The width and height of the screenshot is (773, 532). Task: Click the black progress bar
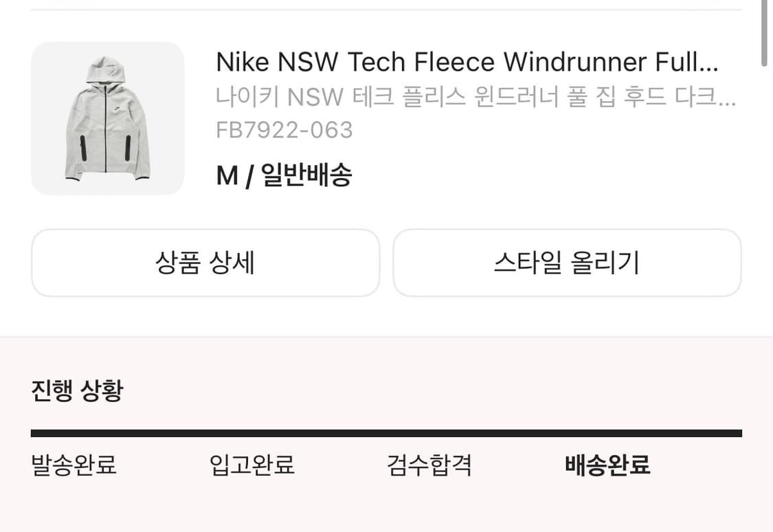pos(386,432)
